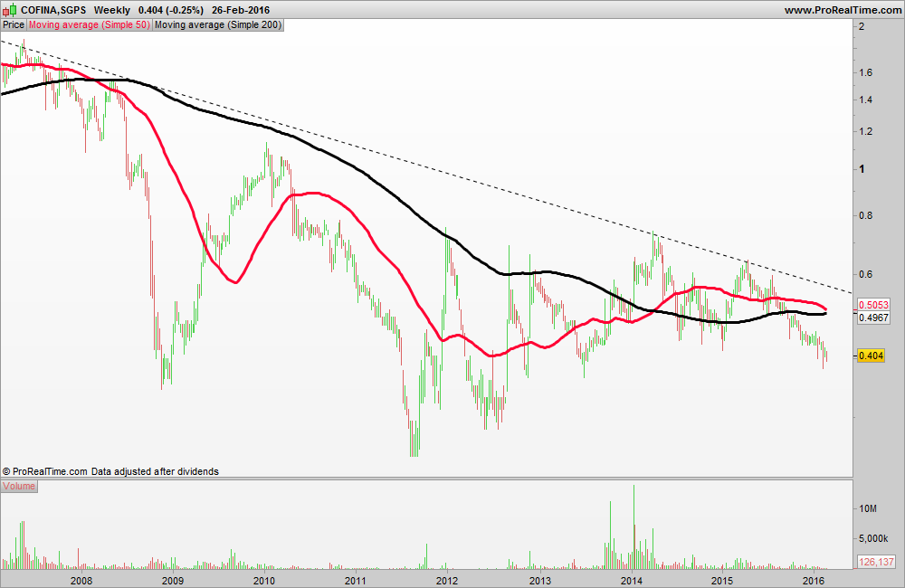Screen dimensions: 905x588
Task: Click the 0.6 price scale label
Action: 865,274
